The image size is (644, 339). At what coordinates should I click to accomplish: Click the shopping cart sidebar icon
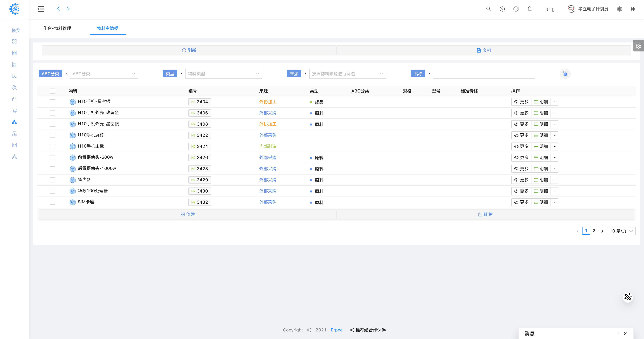click(14, 110)
